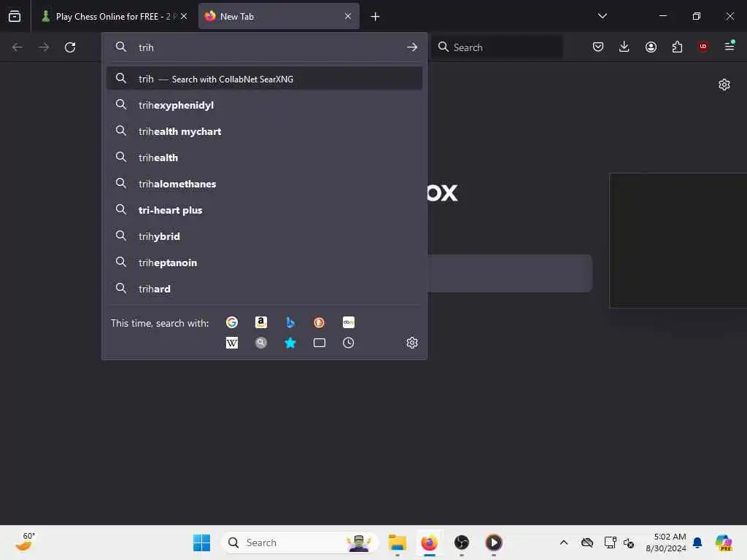Screen dimensions: 747x560
Task: Open the Firefox account menu
Action: coord(651,47)
